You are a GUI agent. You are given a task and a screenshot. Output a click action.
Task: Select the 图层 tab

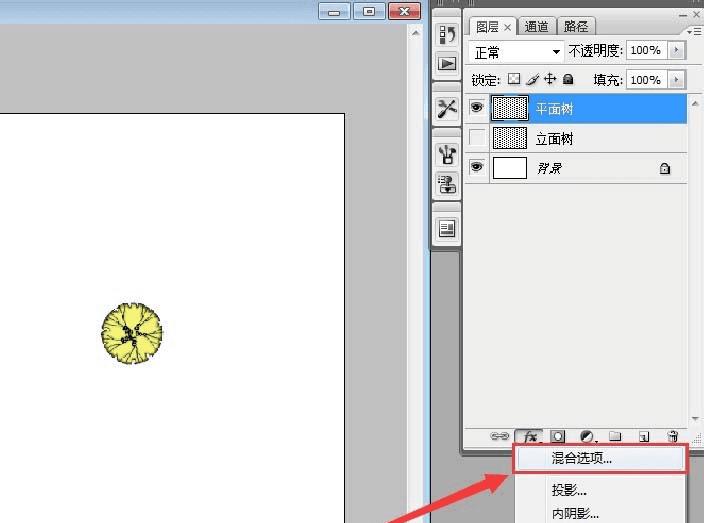click(487, 27)
